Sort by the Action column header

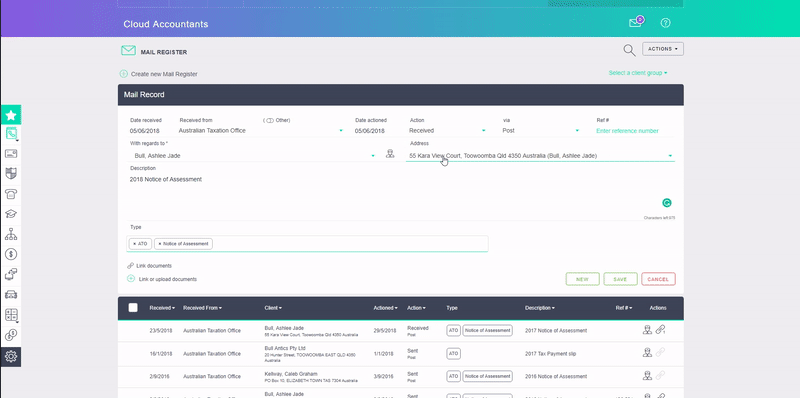tap(416, 308)
